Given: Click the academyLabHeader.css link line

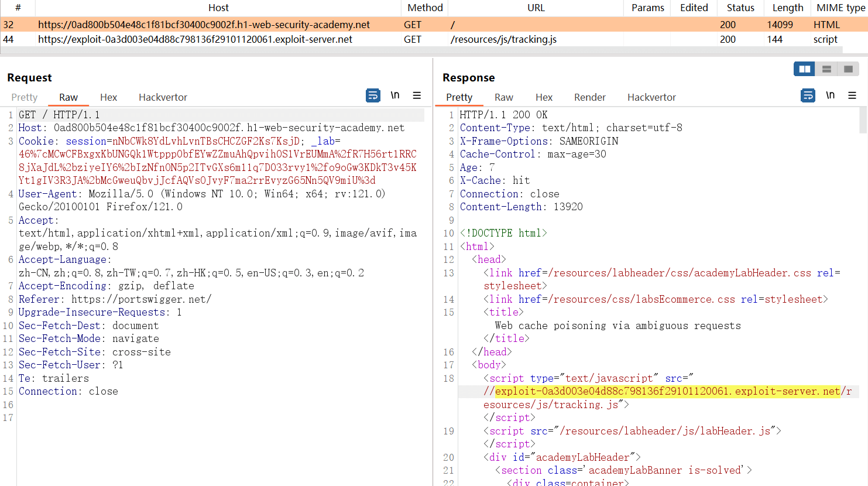Looking at the screenshot, I should point(662,279).
